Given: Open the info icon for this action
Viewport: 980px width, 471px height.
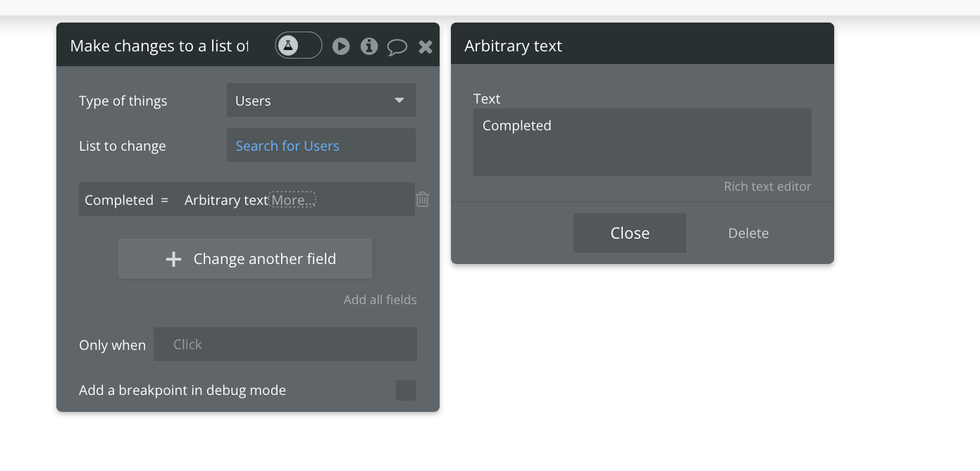Looking at the screenshot, I should [369, 46].
